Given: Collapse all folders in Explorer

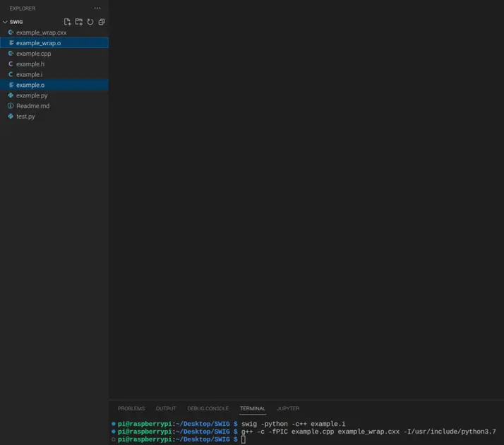Looking at the screenshot, I should tap(102, 22).
